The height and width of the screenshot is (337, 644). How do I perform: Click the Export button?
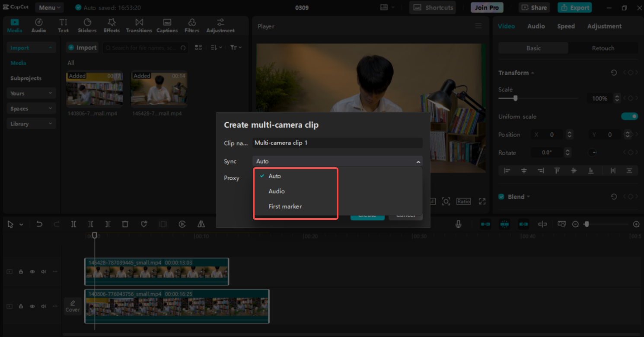pyautogui.click(x=574, y=7)
